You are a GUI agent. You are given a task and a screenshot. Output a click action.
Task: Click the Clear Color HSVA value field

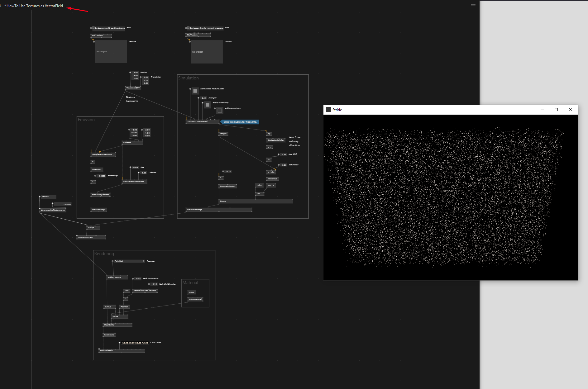(x=134, y=342)
